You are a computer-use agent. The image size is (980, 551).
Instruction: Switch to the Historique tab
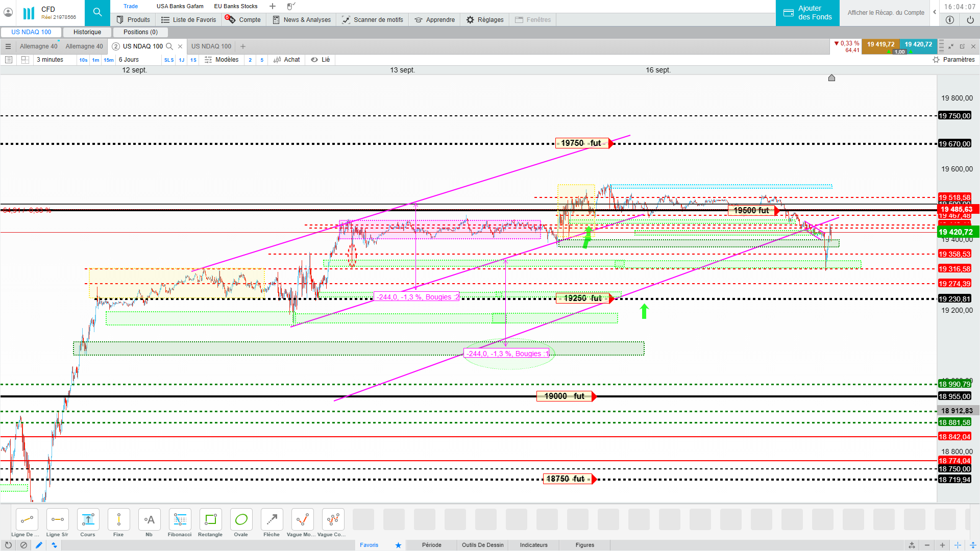tap(87, 32)
